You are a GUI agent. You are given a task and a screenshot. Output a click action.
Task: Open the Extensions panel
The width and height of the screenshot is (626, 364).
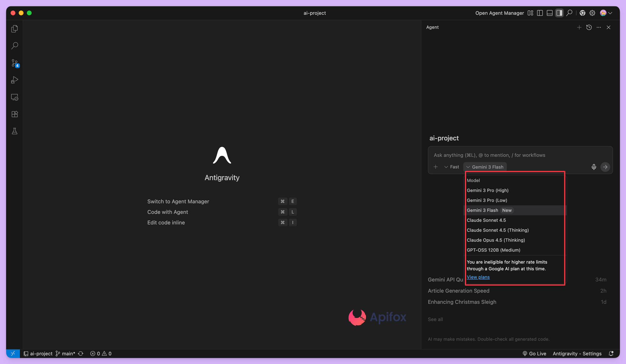[14, 114]
